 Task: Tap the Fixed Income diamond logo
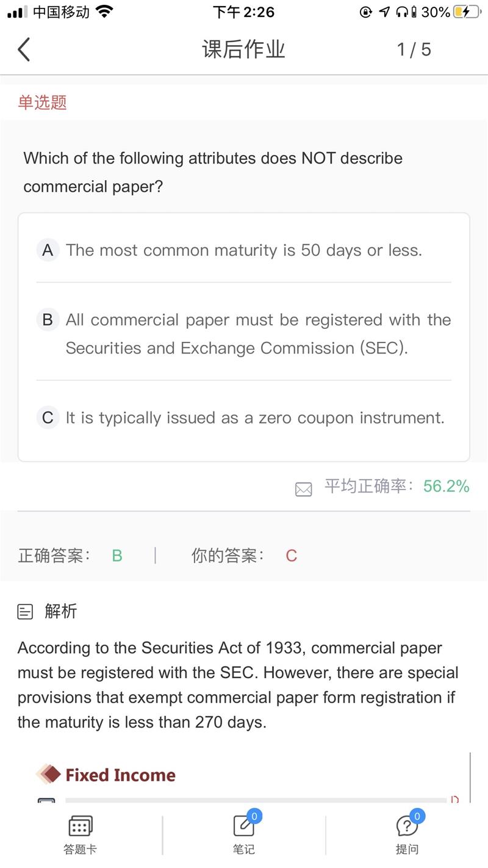[x=48, y=775]
